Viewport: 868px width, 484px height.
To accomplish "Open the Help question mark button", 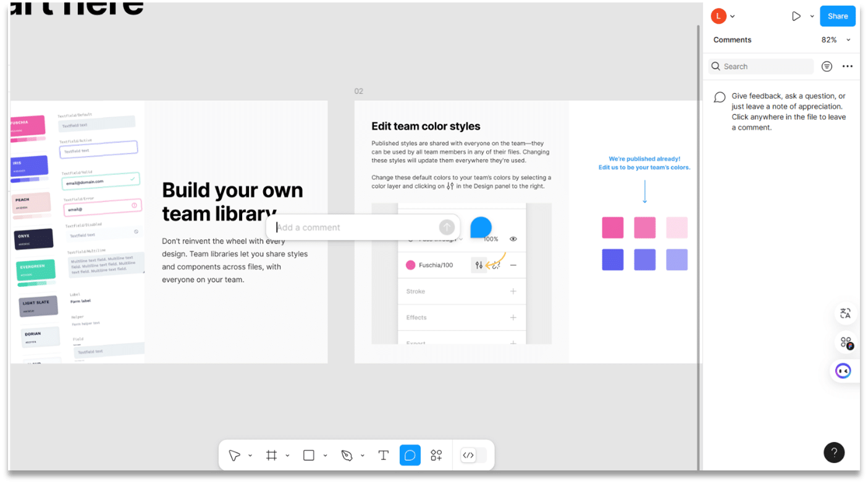I will click(x=833, y=452).
